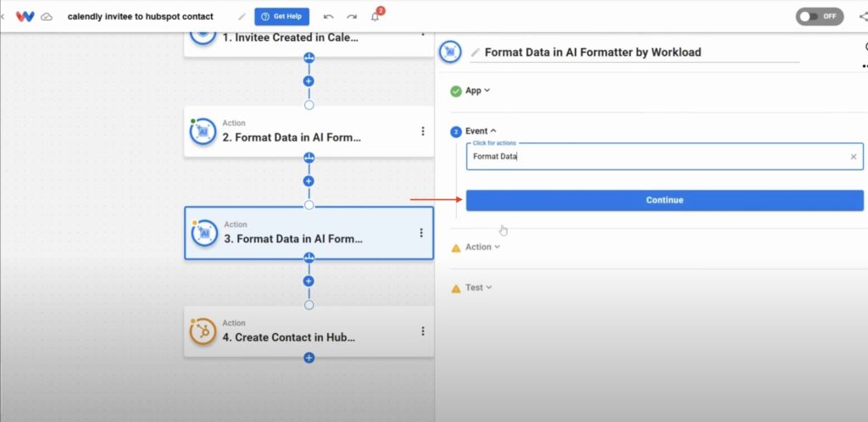Click connector handle under step 3 card
Image resolution: width=868 pixels, height=422 pixels.
point(309,258)
